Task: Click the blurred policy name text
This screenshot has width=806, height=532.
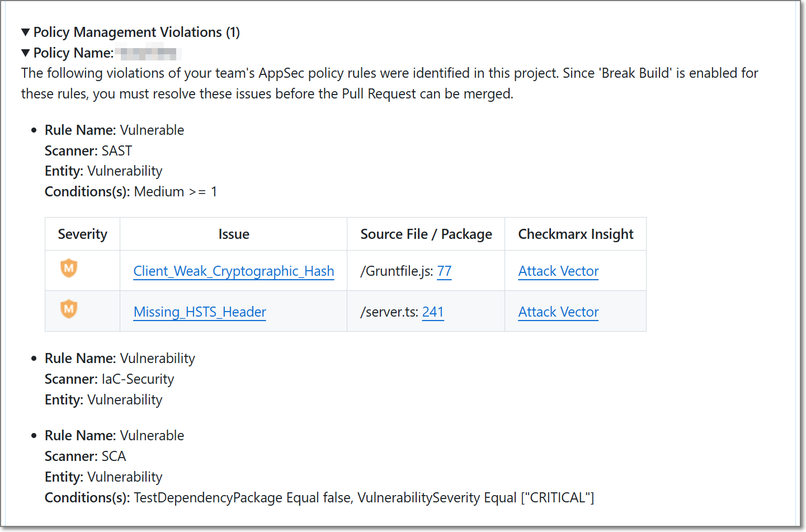Action: pyautogui.click(x=149, y=53)
